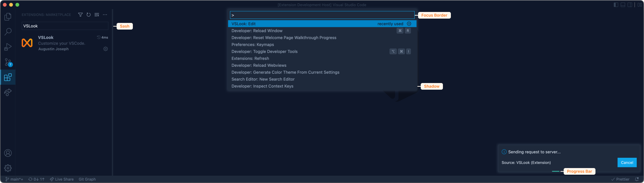Select Developer: Reset Welcome Page Walkthrough Progress
The image size is (644, 183).
pyautogui.click(x=322, y=38)
